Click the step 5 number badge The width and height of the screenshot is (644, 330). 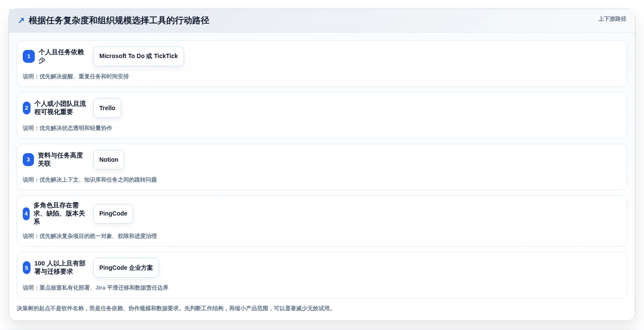[27, 268]
